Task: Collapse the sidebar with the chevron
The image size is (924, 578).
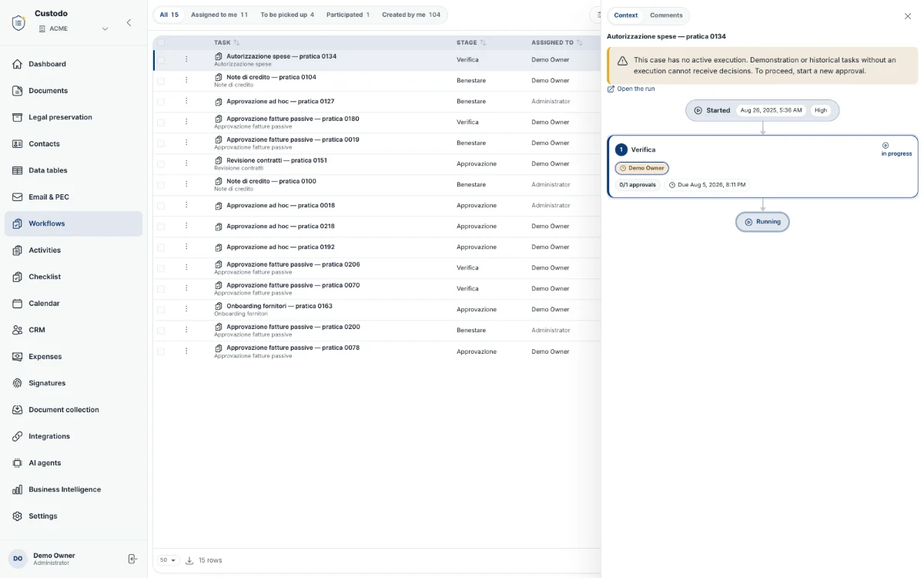Action: (129, 22)
